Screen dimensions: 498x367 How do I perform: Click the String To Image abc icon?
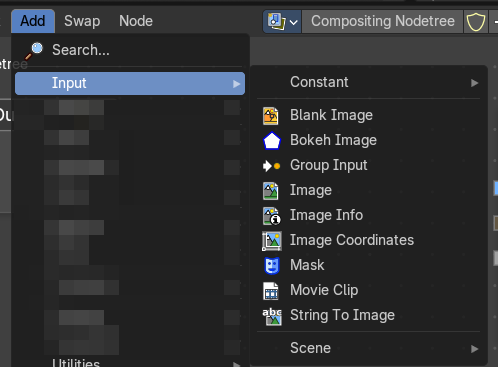click(x=272, y=317)
